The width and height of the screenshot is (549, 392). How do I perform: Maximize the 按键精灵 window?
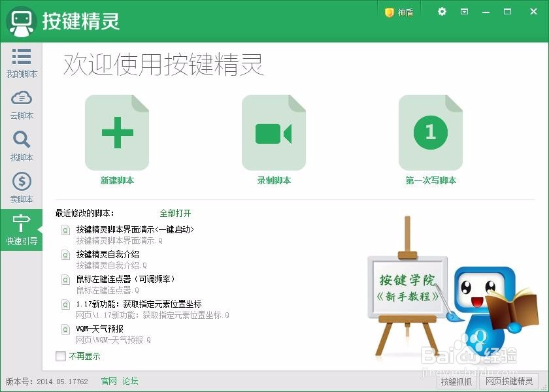507,12
